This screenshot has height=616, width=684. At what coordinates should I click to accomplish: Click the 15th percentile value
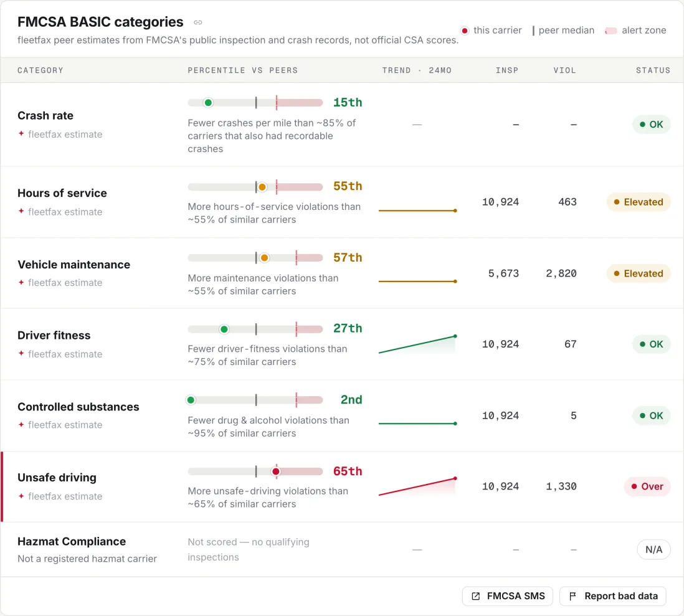(x=348, y=103)
